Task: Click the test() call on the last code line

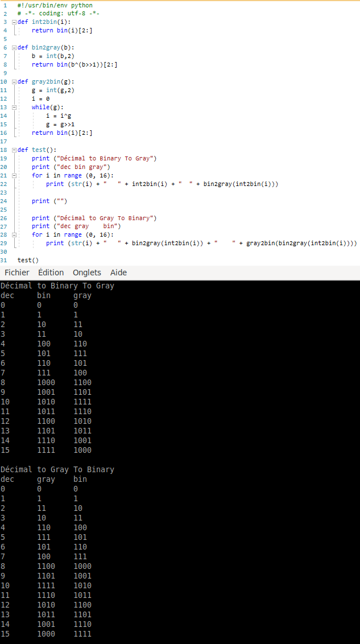Action: point(28,261)
